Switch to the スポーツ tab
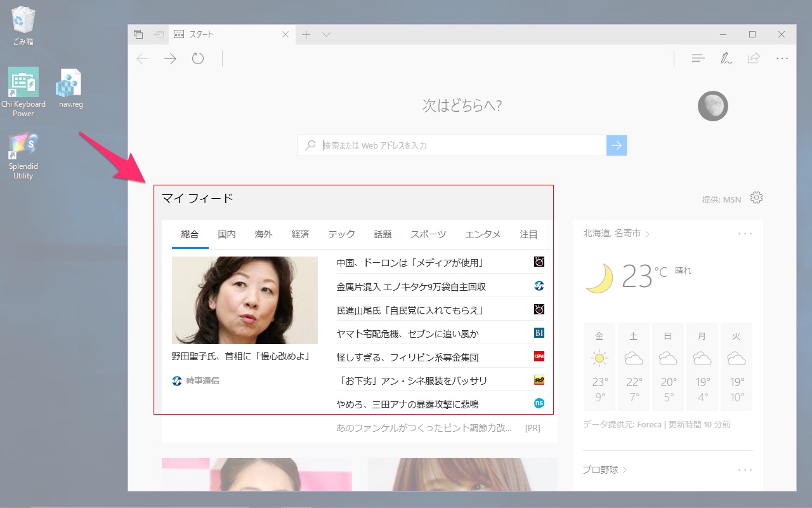 tap(428, 234)
